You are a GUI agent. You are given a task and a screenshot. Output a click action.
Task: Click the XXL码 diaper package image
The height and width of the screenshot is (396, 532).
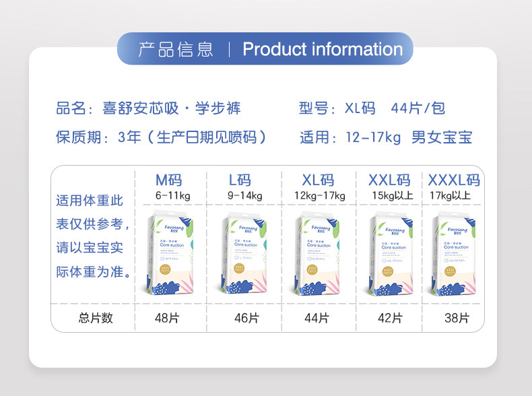(x=391, y=253)
